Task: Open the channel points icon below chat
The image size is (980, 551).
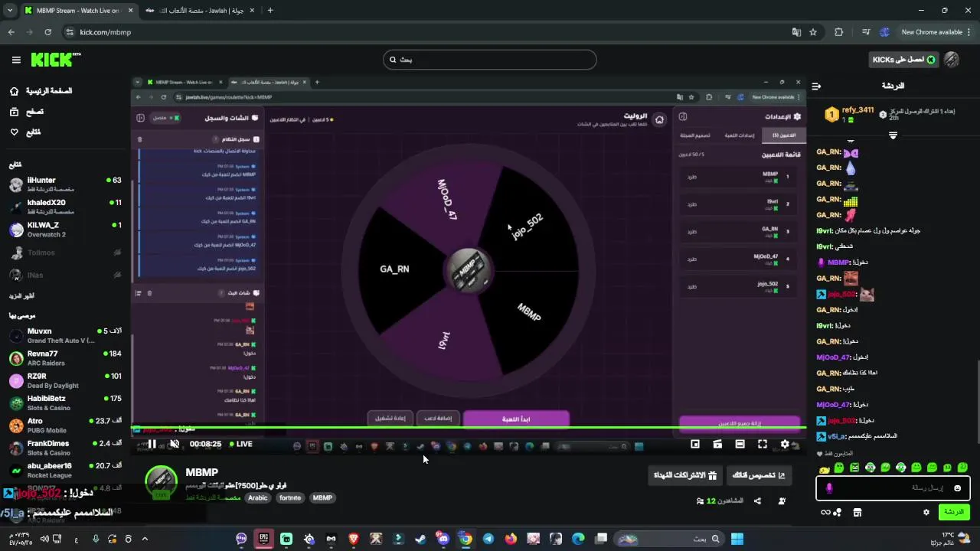Action: coord(831,513)
